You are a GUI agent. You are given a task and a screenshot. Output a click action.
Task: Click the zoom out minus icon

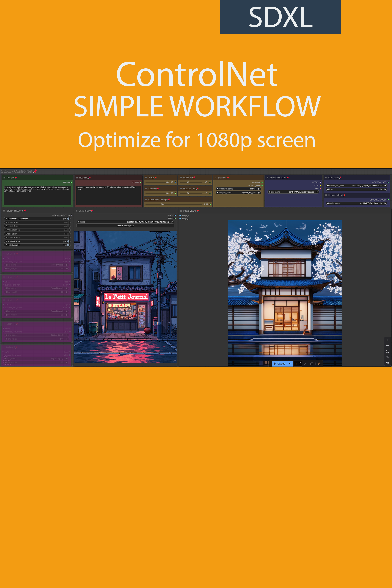(388, 346)
